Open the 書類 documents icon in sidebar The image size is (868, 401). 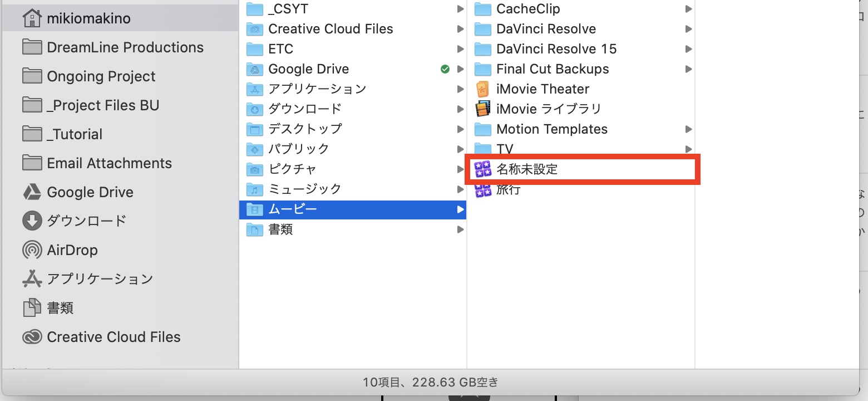(x=32, y=307)
